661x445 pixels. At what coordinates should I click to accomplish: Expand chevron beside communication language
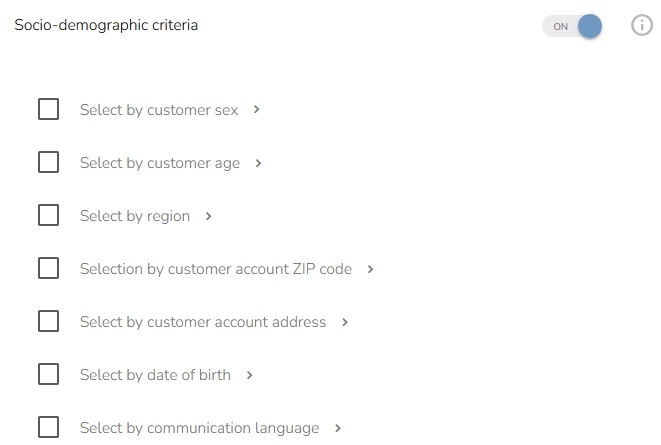[338, 428]
